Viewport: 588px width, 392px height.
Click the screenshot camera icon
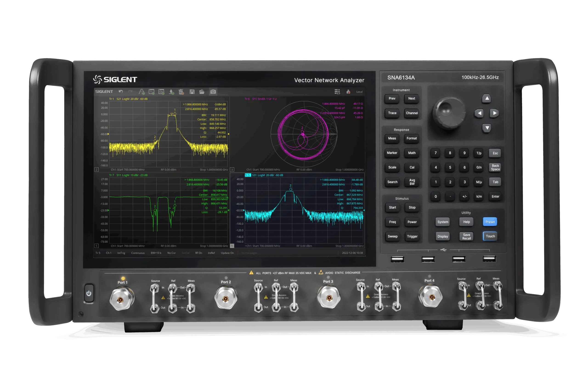213,92
